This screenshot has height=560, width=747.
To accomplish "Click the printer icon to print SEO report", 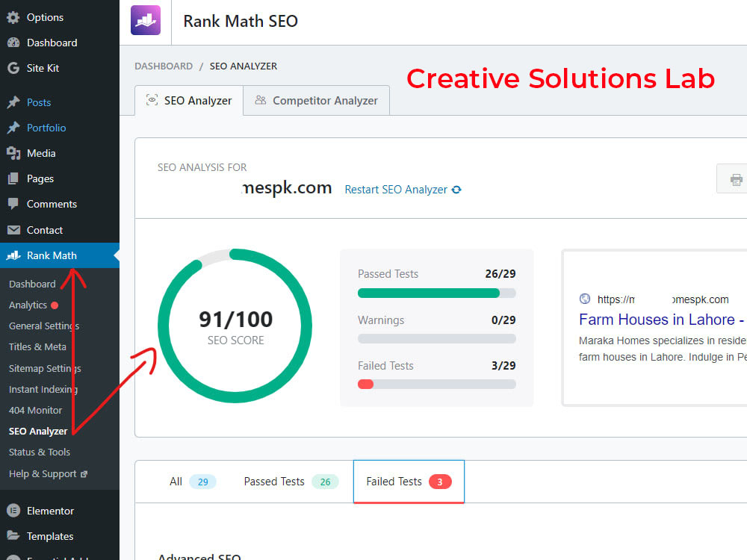I will (736, 178).
